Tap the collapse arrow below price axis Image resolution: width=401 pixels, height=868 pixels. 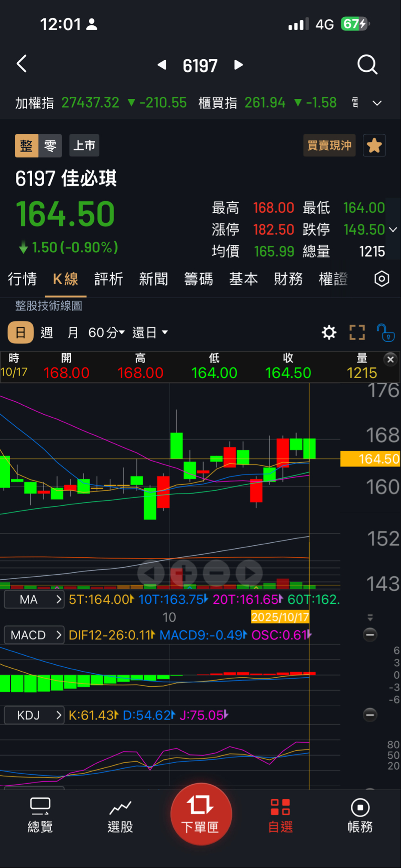pos(370,617)
